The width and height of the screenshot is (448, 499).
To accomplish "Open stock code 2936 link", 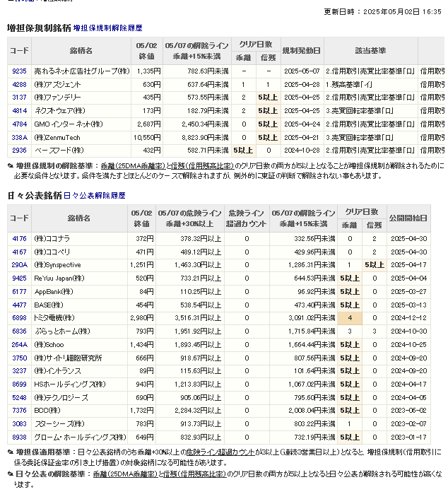I will point(19,151).
